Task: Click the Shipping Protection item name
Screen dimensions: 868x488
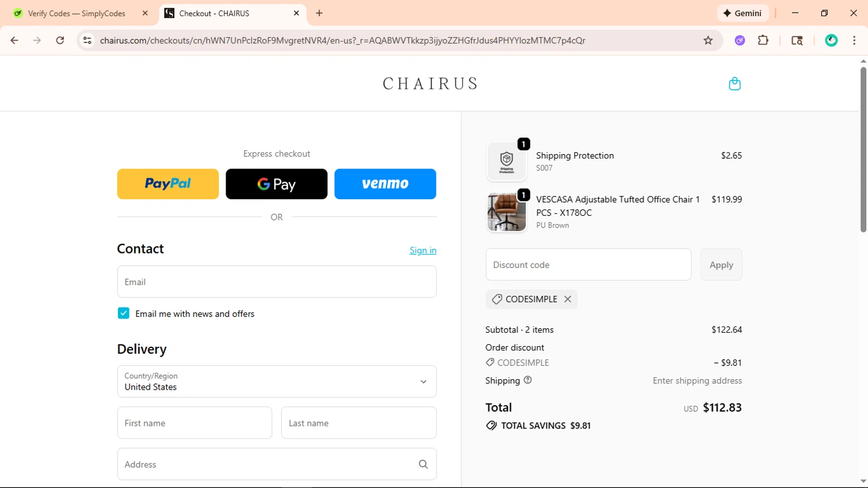Action: click(x=575, y=155)
